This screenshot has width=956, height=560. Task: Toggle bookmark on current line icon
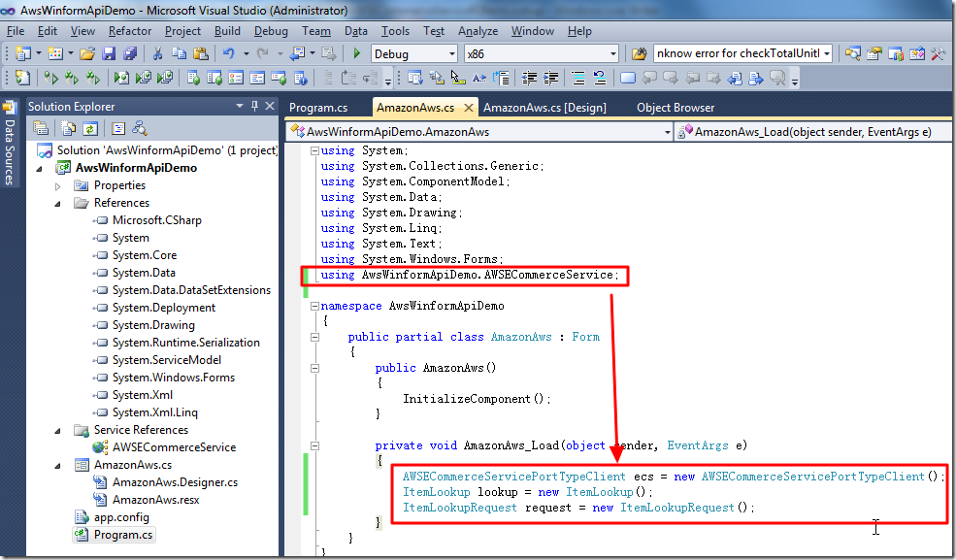click(x=627, y=78)
